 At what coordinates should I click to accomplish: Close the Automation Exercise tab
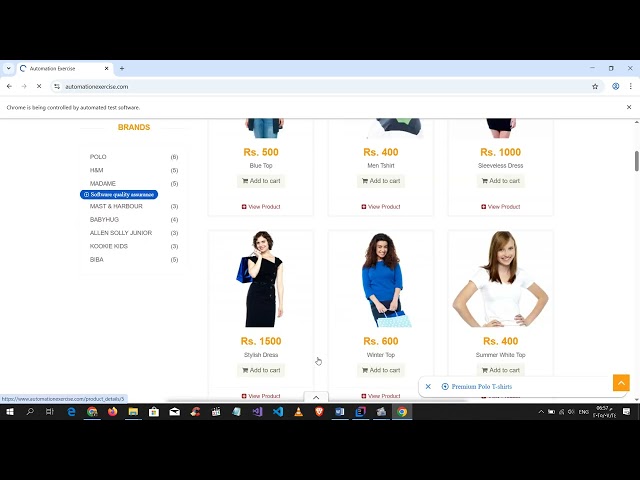(106, 69)
